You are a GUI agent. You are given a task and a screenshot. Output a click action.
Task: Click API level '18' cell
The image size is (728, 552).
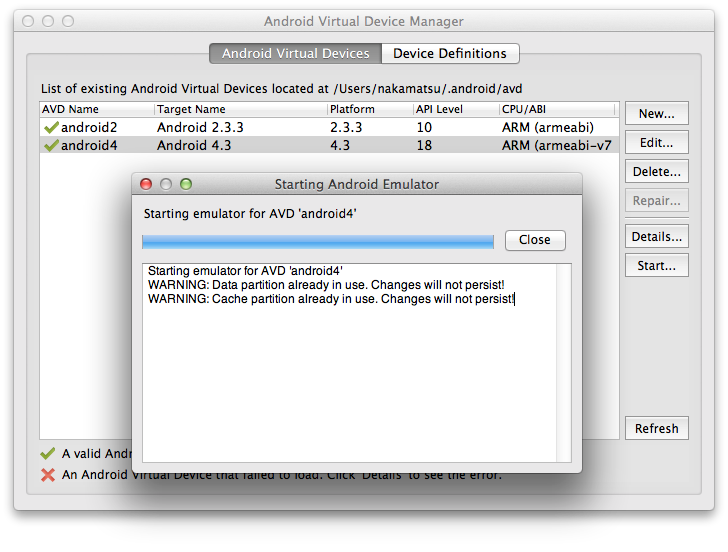click(x=424, y=145)
